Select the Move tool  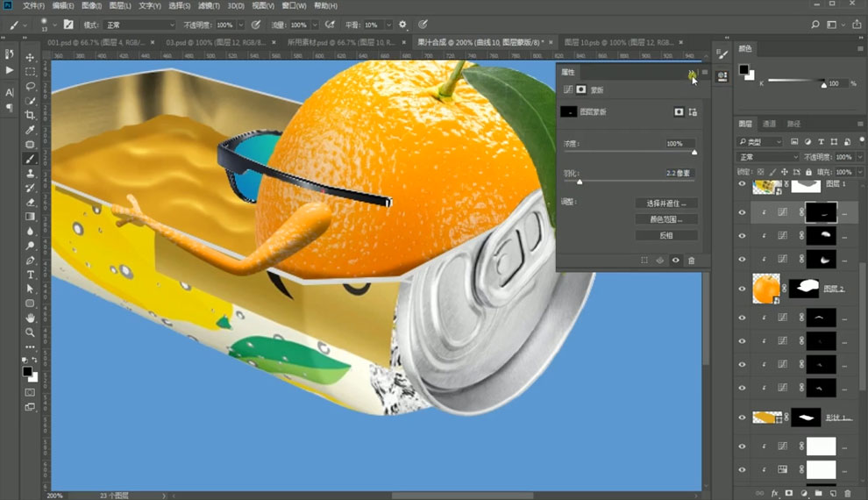[30, 57]
